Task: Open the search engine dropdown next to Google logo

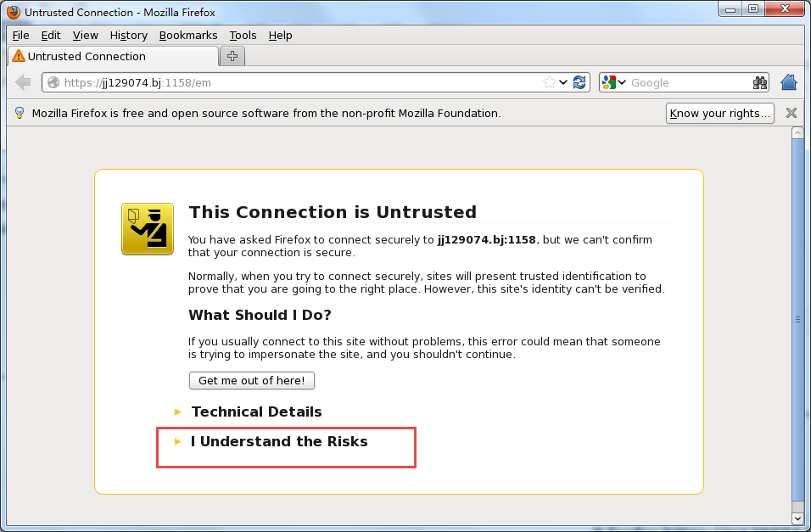Action: point(621,82)
